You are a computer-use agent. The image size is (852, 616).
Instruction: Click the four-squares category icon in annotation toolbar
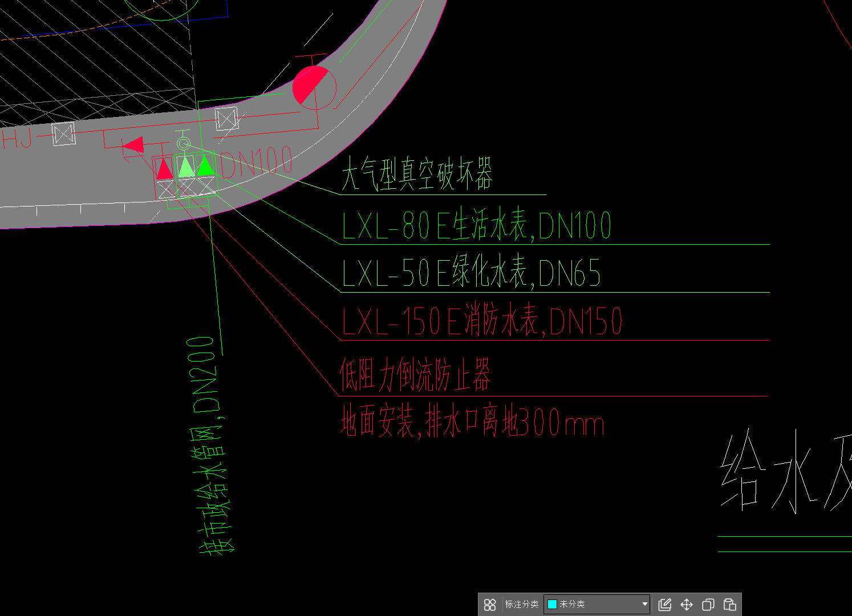coord(490,605)
